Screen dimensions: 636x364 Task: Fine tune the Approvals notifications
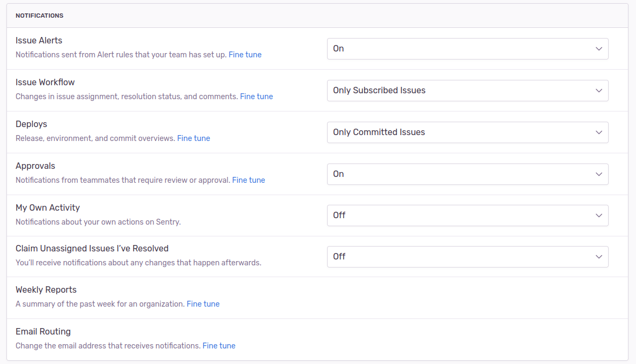coord(249,180)
